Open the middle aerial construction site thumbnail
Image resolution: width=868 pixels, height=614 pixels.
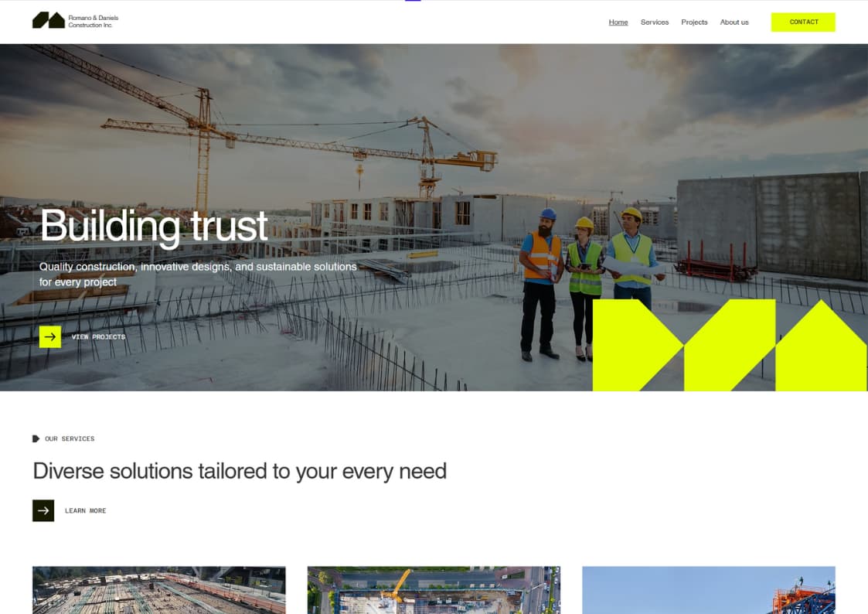[x=434, y=589]
